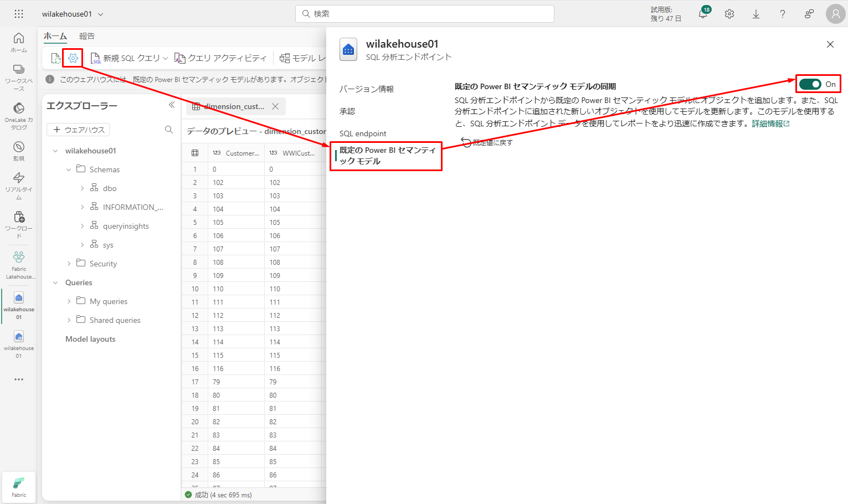Click the WWICust column header
The height and width of the screenshot is (504, 848).
click(x=292, y=153)
